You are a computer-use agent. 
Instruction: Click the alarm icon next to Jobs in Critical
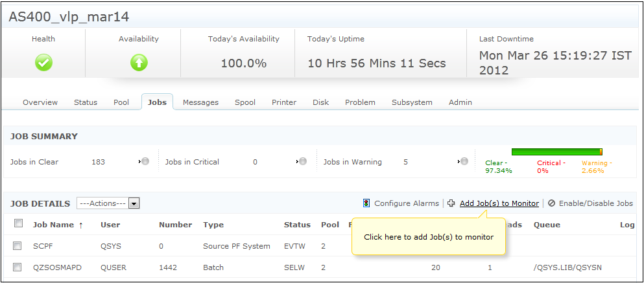pos(302,161)
